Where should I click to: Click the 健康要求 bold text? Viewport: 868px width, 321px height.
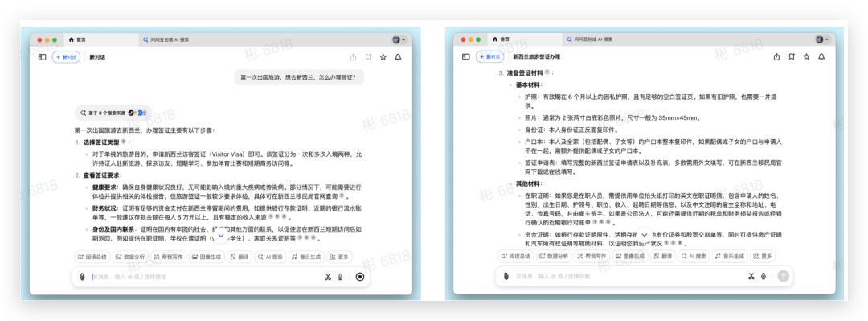pyautogui.click(x=104, y=187)
